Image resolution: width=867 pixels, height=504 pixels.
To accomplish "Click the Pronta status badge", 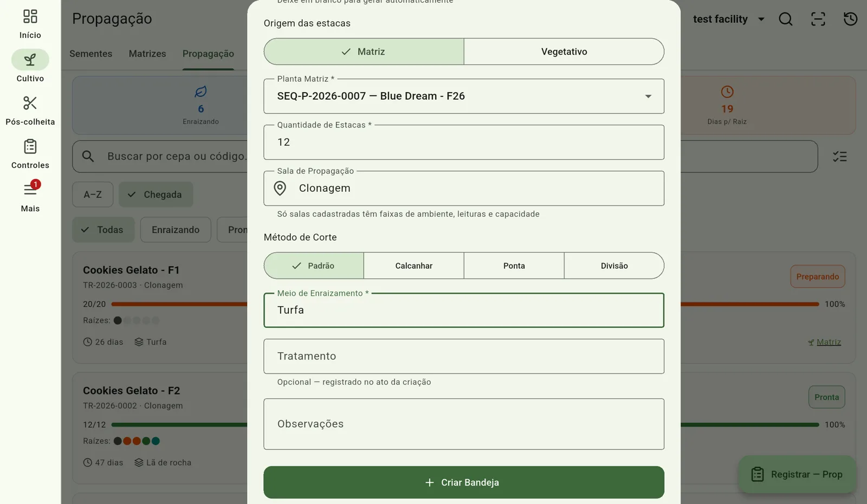I will [x=827, y=397].
